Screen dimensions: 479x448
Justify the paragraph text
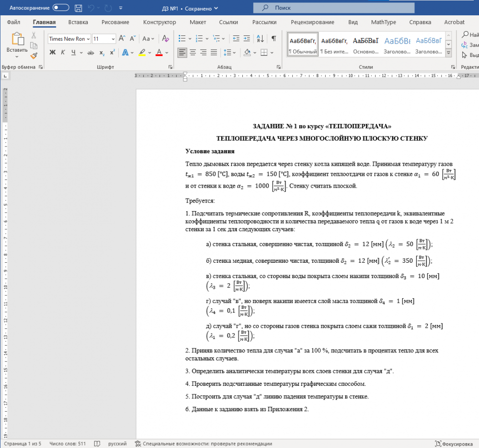tap(214, 53)
